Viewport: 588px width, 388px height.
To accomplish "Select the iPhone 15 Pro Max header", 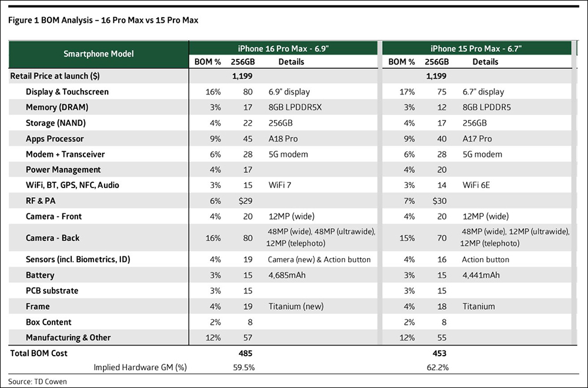I will pos(476,49).
